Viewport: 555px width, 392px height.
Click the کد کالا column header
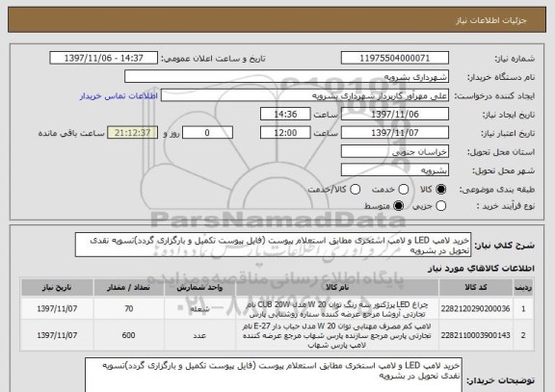tap(476, 287)
